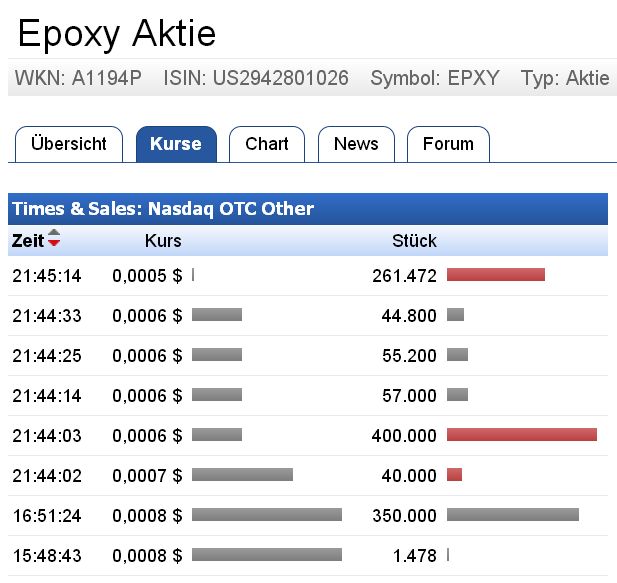Toggle the Zeit column sort arrows
This screenshot has width=617, height=583.
click(54, 240)
